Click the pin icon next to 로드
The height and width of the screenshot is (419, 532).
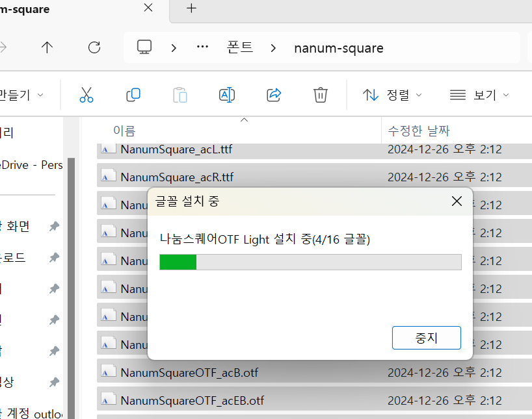tap(54, 258)
